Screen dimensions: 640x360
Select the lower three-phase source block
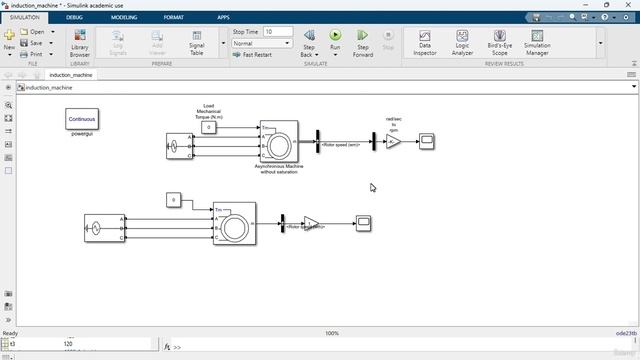[x=104, y=228]
